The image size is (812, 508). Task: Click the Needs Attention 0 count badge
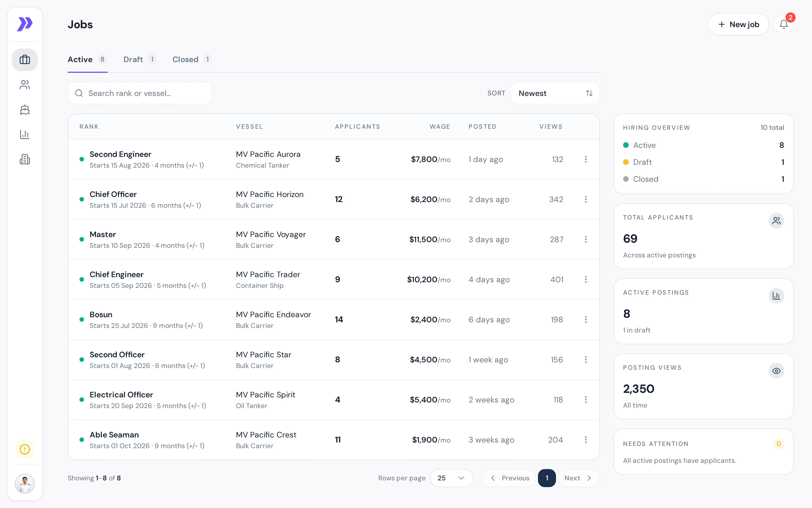pyautogui.click(x=778, y=443)
